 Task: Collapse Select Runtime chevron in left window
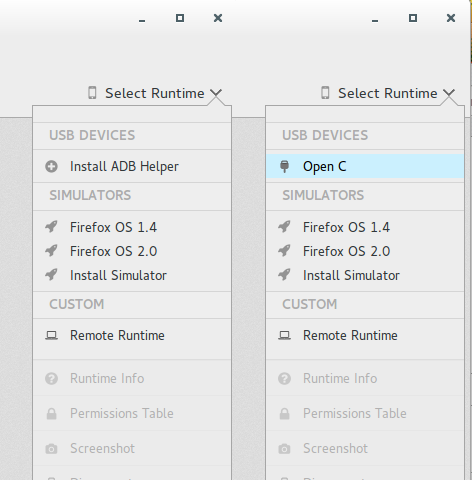point(216,93)
